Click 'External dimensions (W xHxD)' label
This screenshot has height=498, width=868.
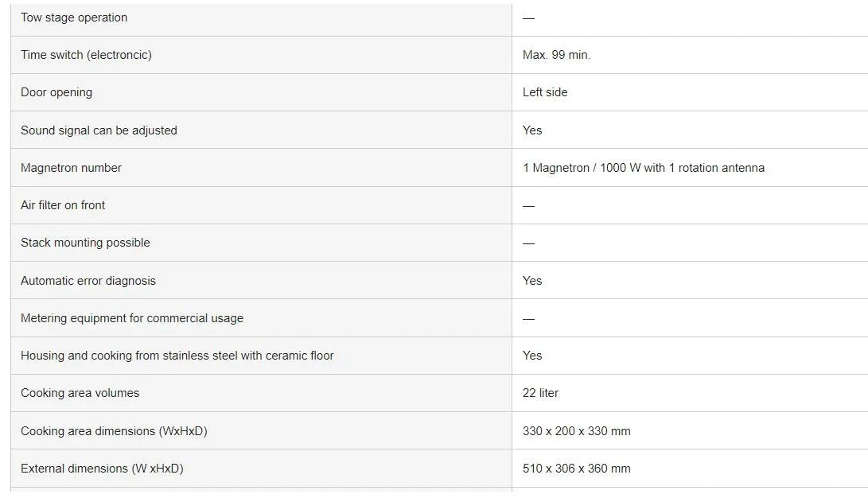102,469
